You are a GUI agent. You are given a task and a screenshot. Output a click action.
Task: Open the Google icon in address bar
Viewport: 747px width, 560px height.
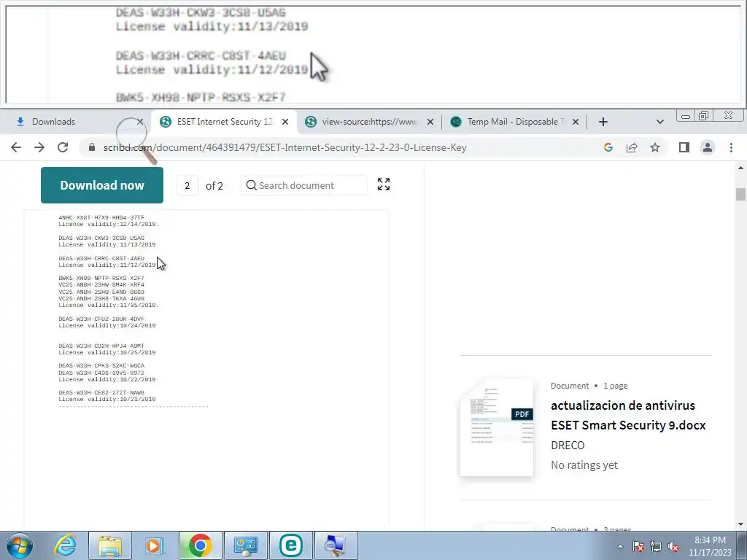click(x=608, y=147)
